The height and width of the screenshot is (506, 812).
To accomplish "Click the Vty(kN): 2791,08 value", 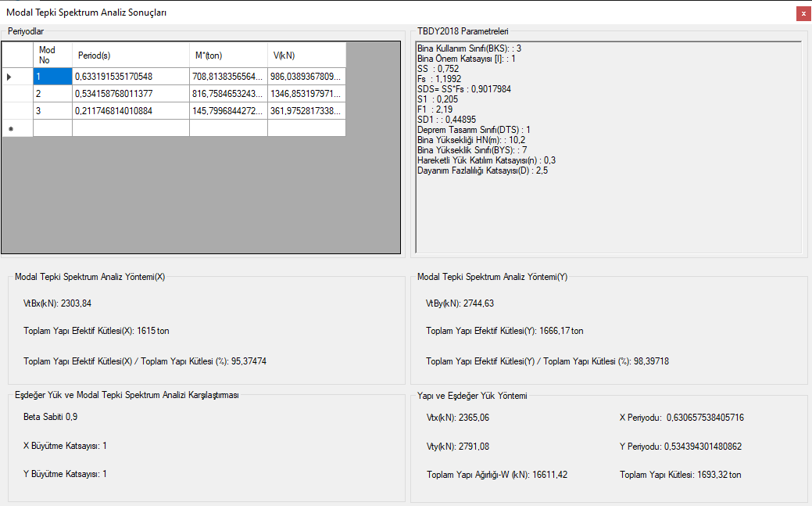I will tap(458, 447).
